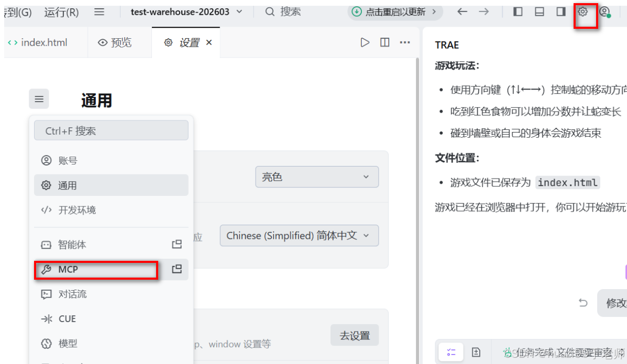Collapse the settings sidebar hamburger button
Screen dimensions: 627x364
point(39,99)
